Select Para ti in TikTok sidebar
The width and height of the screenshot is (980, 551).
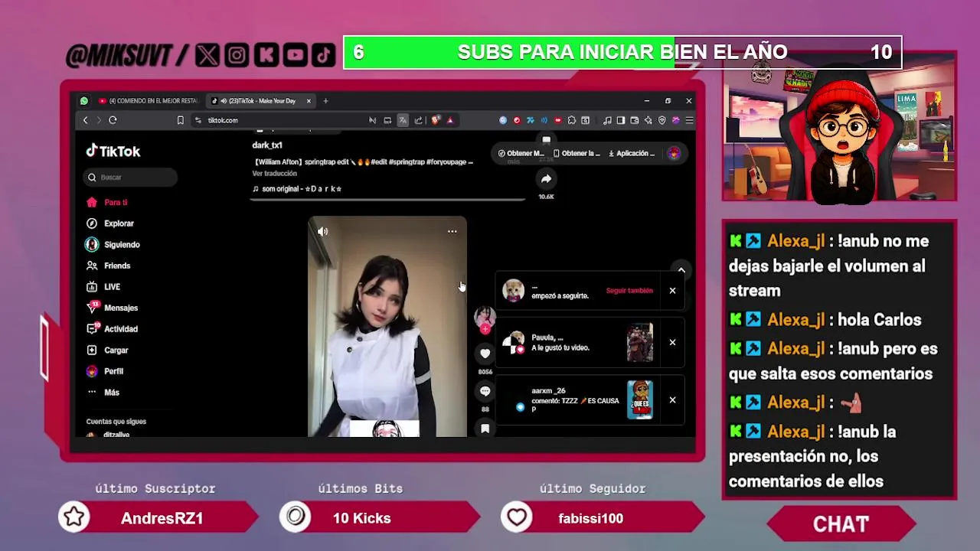[x=107, y=203]
